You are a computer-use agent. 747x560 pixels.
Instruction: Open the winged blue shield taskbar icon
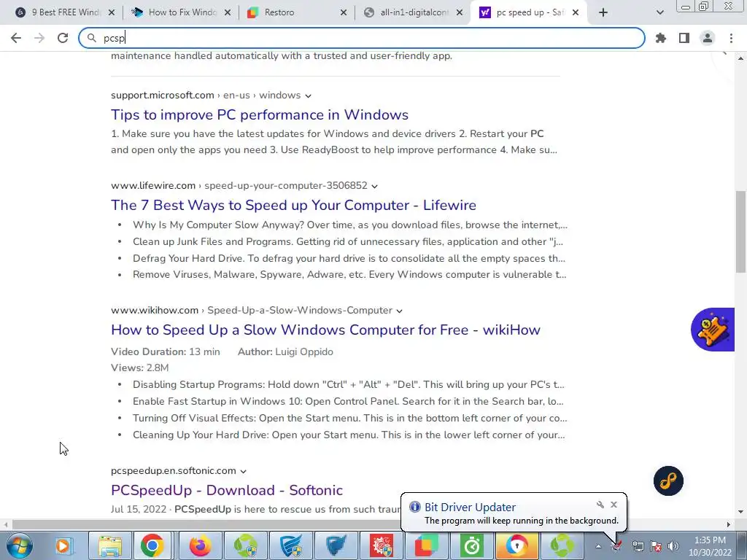click(x=290, y=545)
